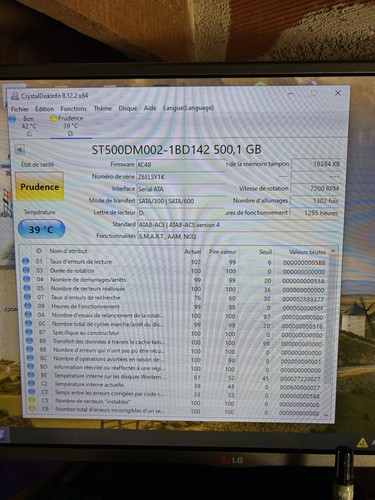Open the Fichier menu

click(x=20, y=109)
